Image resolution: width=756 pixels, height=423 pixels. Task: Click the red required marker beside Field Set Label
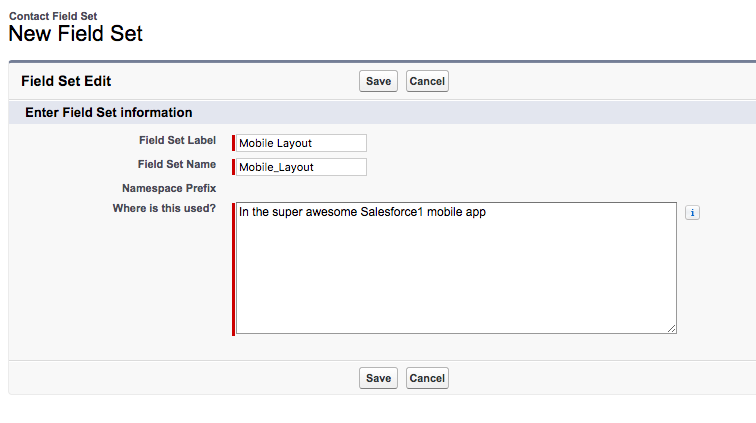233,143
